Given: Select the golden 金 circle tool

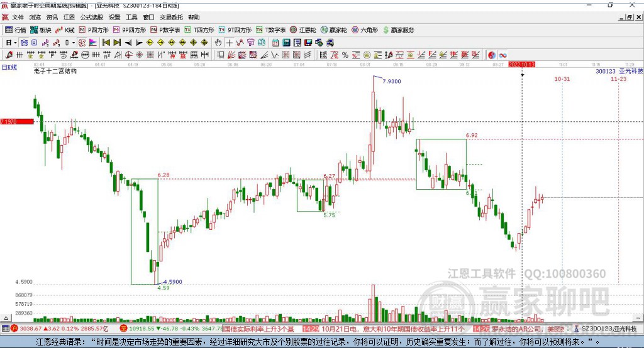Looking at the screenshot, I should pos(367,55).
